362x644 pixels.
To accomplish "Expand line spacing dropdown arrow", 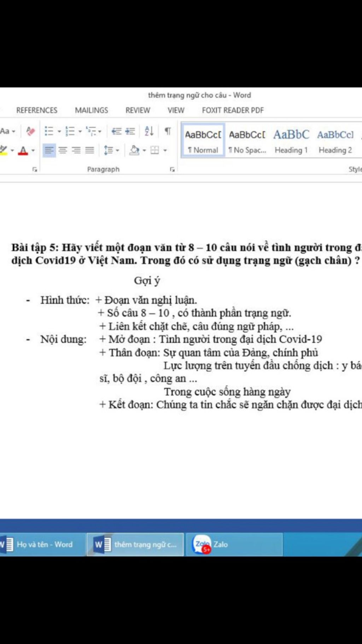I will coord(117,151).
